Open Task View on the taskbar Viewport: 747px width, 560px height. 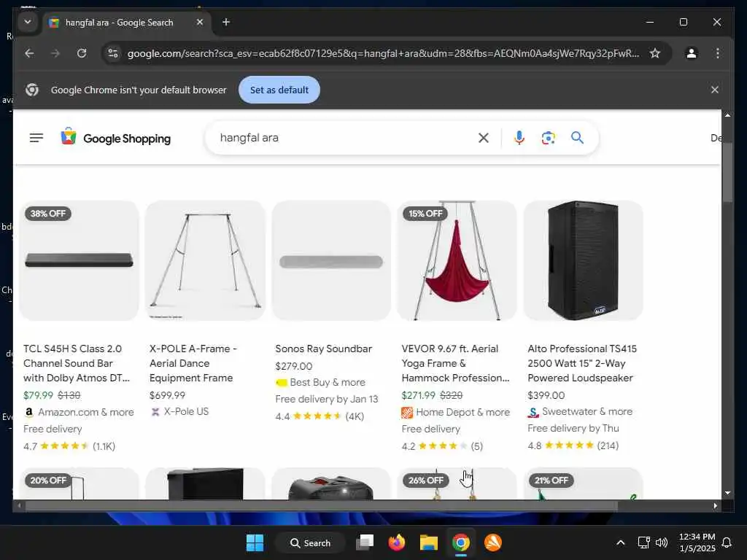tap(365, 542)
